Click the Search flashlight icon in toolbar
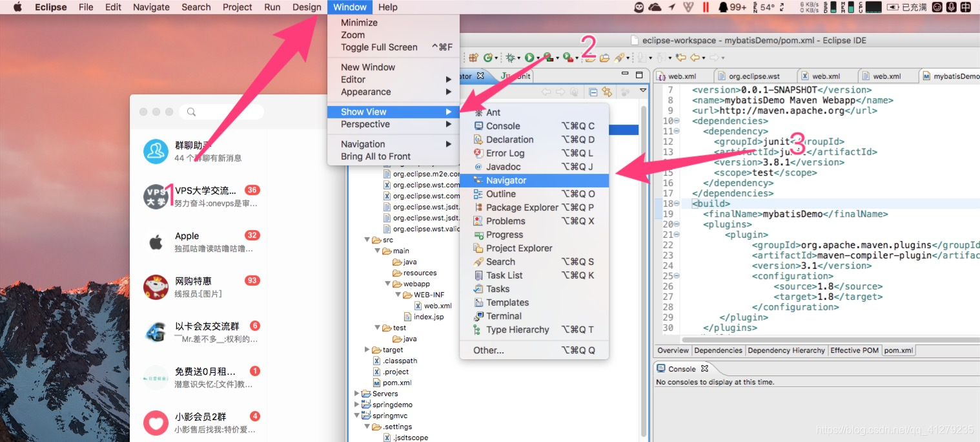Viewport: 980px width, 442px height. (x=620, y=58)
